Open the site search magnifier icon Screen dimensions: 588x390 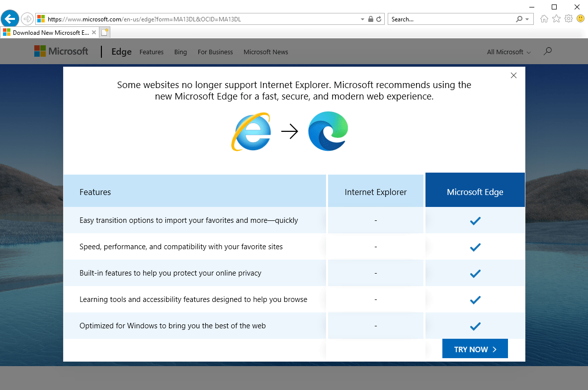(547, 51)
